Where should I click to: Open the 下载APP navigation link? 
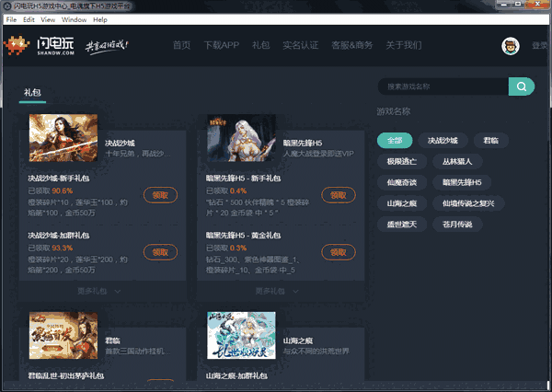[x=222, y=45]
